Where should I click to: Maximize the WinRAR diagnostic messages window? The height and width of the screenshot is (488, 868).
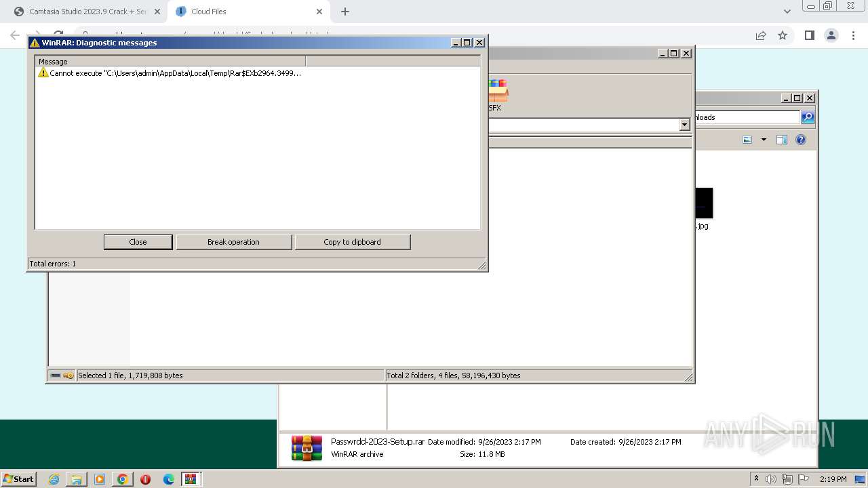pyautogui.click(x=467, y=43)
